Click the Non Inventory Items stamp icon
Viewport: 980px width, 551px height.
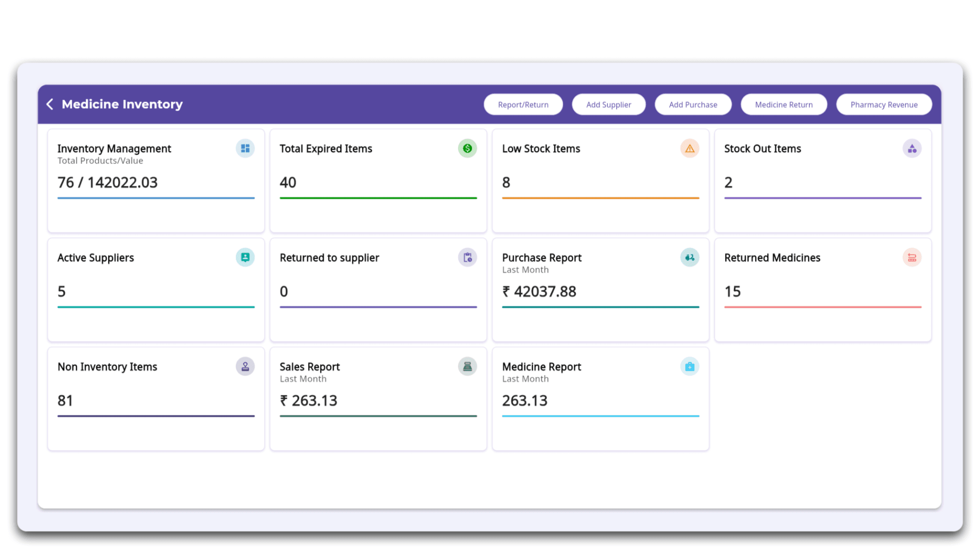[x=245, y=367]
